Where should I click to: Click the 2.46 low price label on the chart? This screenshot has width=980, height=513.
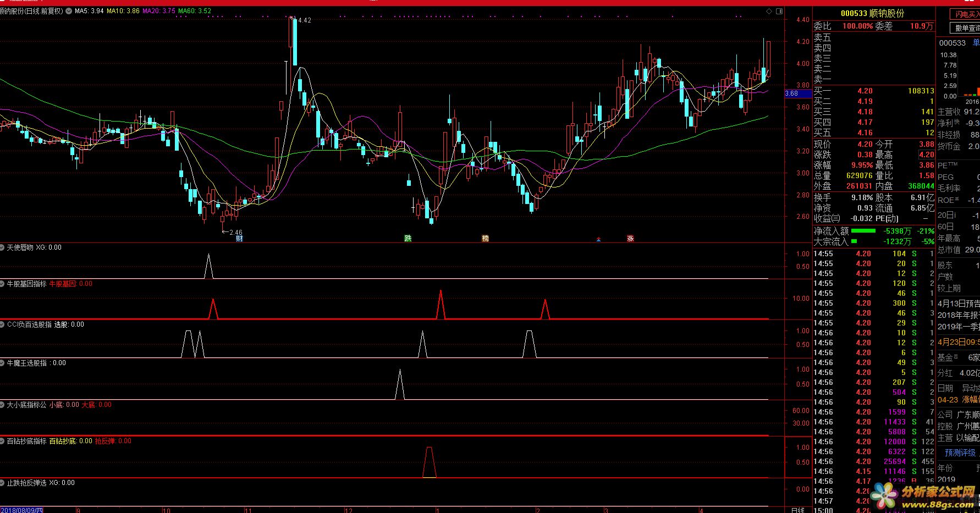tap(235, 233)
